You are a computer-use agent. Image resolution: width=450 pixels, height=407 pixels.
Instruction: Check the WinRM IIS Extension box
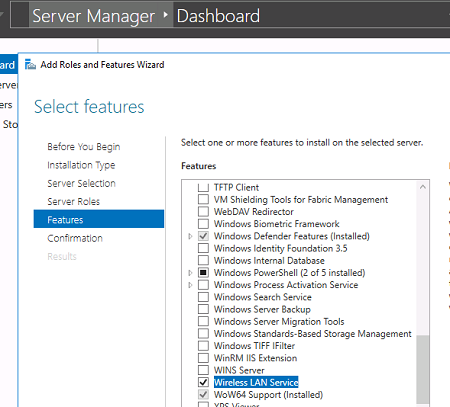[x=203, y=358]
